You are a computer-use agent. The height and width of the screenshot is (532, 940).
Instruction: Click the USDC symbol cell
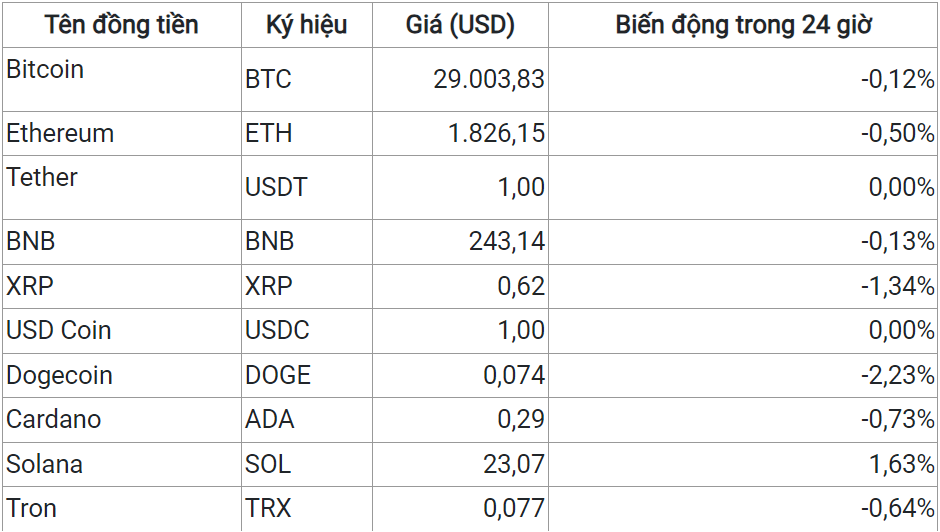pos(307,330)
